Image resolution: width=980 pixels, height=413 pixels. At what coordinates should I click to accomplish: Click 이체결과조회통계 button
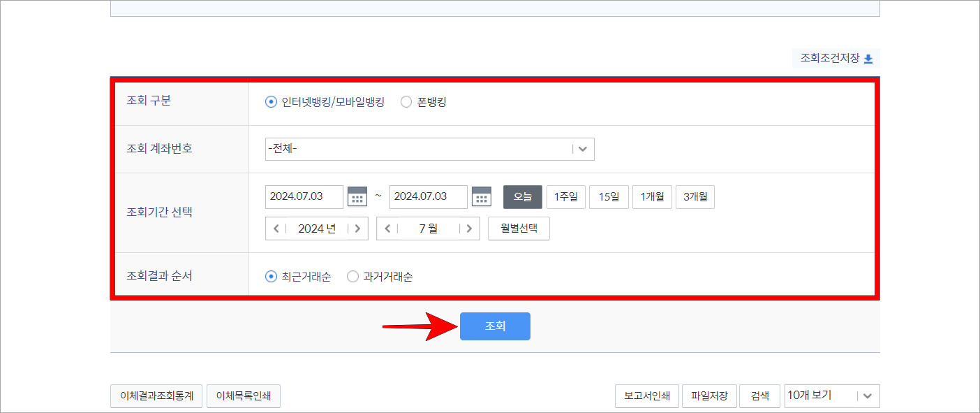(x=156, y=396)
